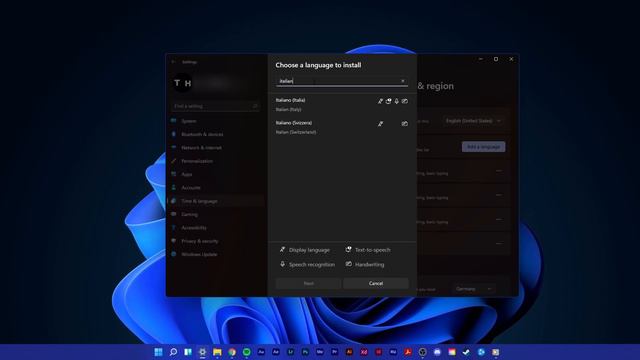Open the Settings gear in the taskbar
The height and width of the screenshot is (360, 640).
click(202, 352)
